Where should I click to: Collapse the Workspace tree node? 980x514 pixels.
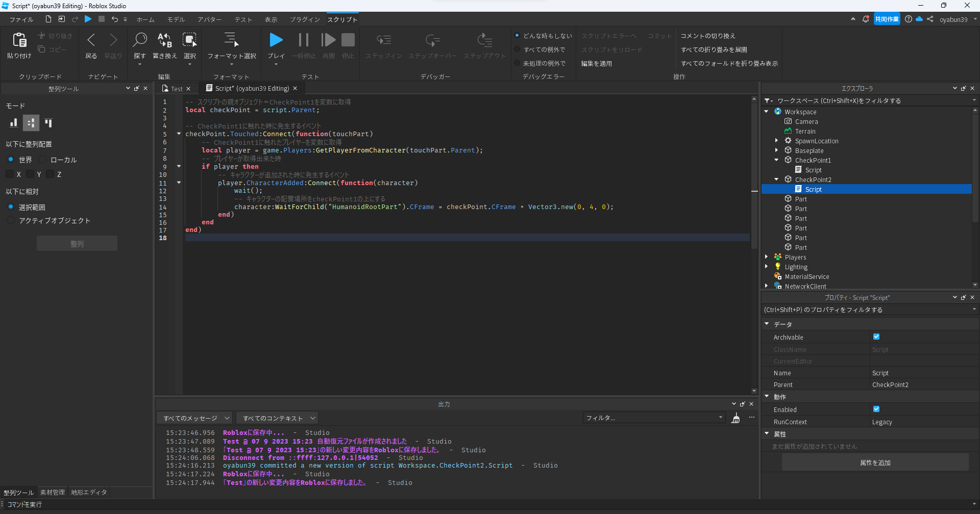pos(767,111)
